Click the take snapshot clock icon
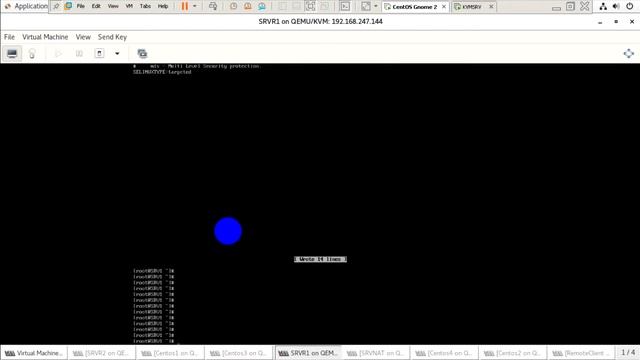This screenshot has width=640, height=360. pos(233,6)
